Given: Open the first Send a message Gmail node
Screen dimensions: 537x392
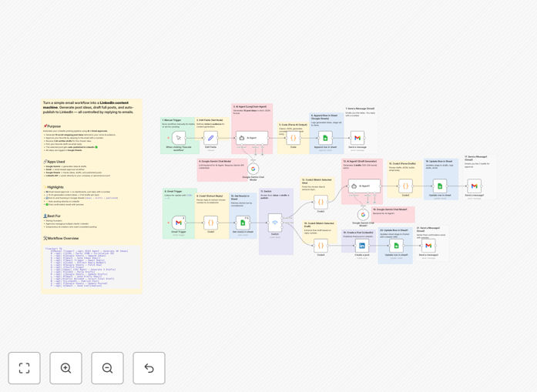Looking at the screenshot, I should click(357, 138).
